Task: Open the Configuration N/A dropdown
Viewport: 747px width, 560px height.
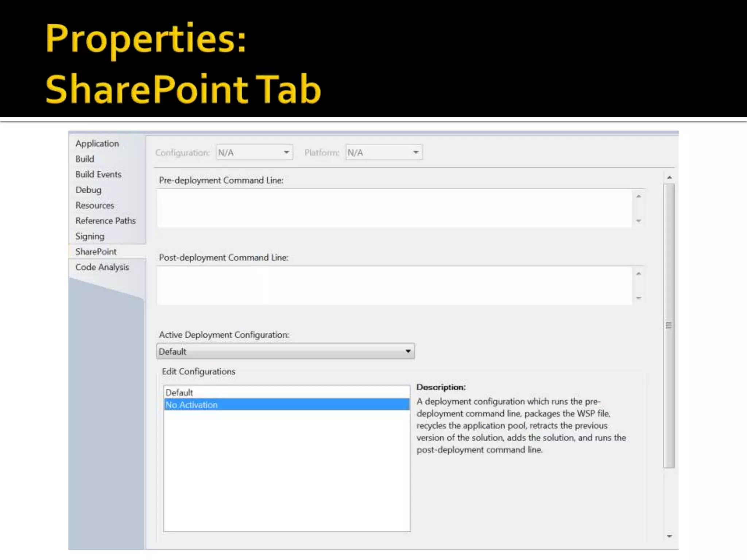Action: (255, 152)
